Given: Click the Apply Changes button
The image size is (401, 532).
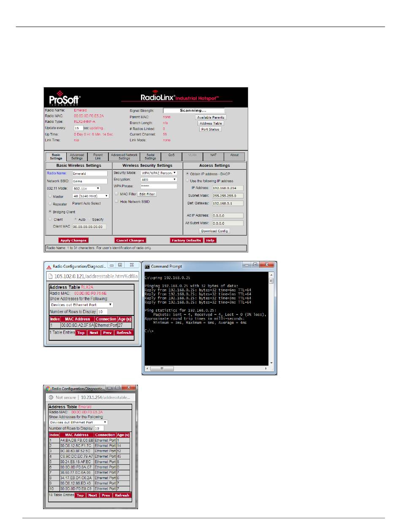Looking at the screenshot, I should (73, 240).
